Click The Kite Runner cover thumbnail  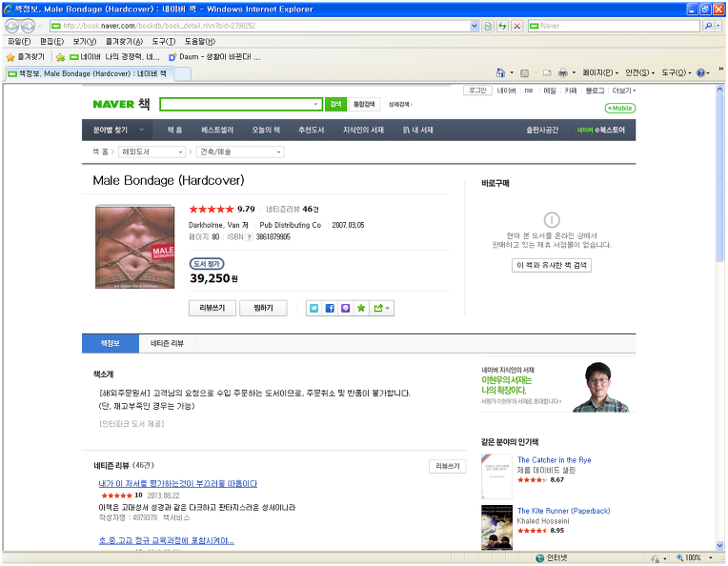496,528
